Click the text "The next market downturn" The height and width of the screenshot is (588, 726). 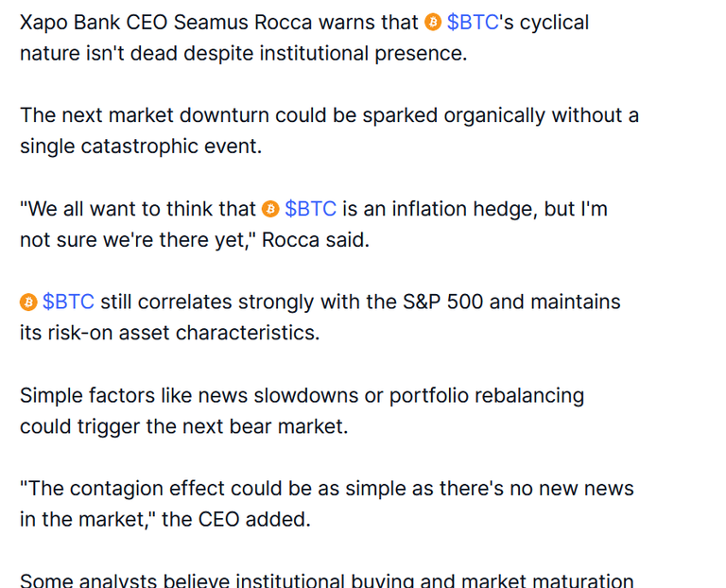tap(145, 115)
